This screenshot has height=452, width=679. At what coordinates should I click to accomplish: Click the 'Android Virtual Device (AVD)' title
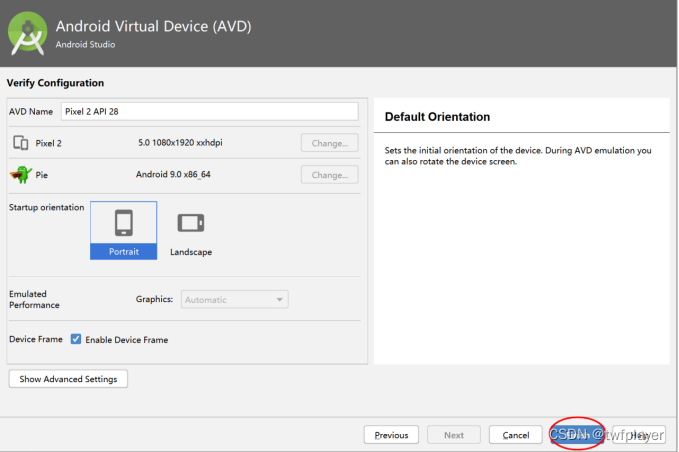tap(153, 26)
